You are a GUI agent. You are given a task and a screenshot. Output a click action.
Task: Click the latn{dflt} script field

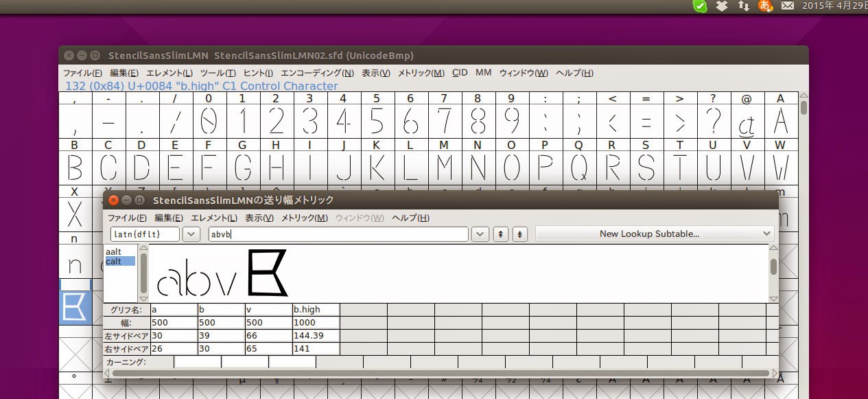click(x=144, y=234)
